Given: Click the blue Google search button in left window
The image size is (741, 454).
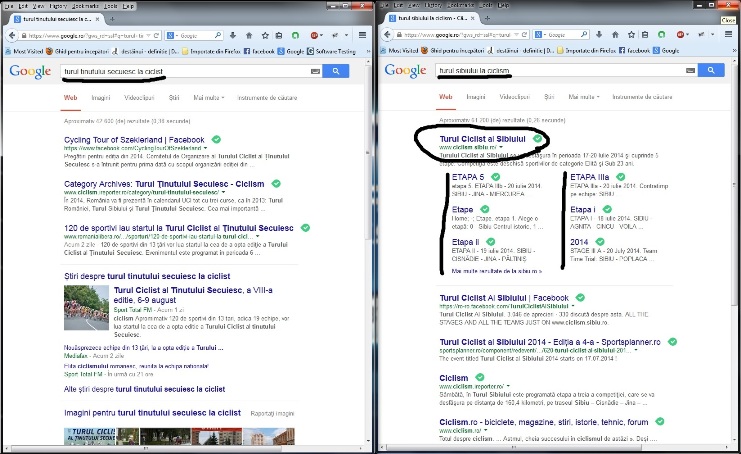Looking at the screenshot, I should 336,70.
